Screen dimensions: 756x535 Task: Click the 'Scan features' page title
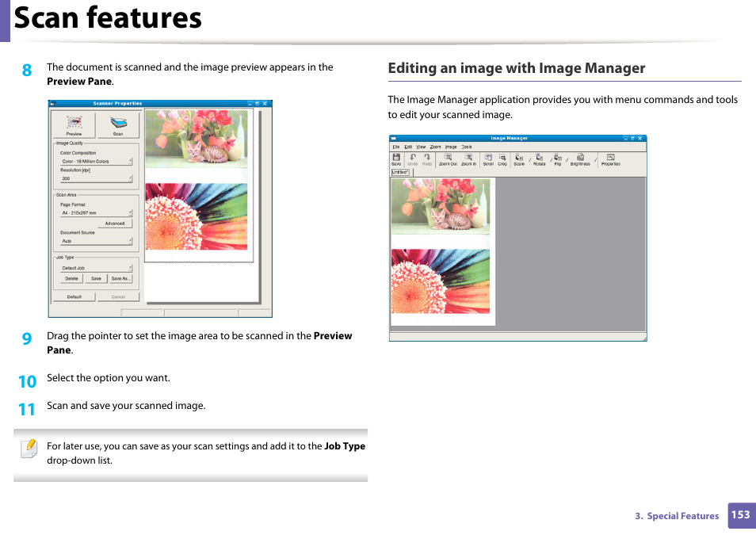[x=108, y=18]
